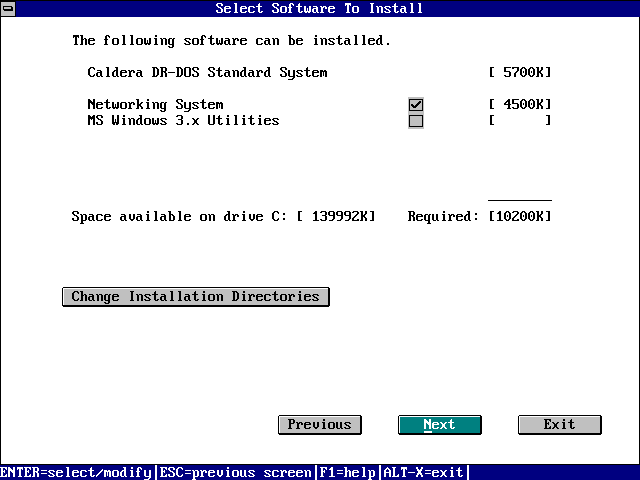Click ENTER=select/modify in the status bar
The width and height of the screenshot is (640, 480).
pyautogui.click(x=76, y=472)
